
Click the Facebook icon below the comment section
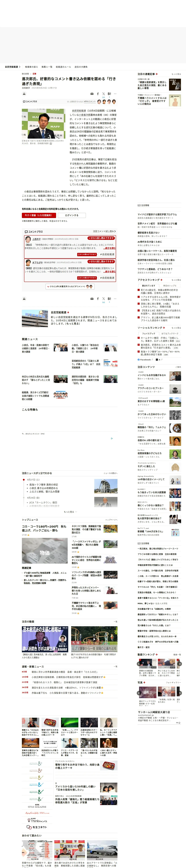click(98, 299)
